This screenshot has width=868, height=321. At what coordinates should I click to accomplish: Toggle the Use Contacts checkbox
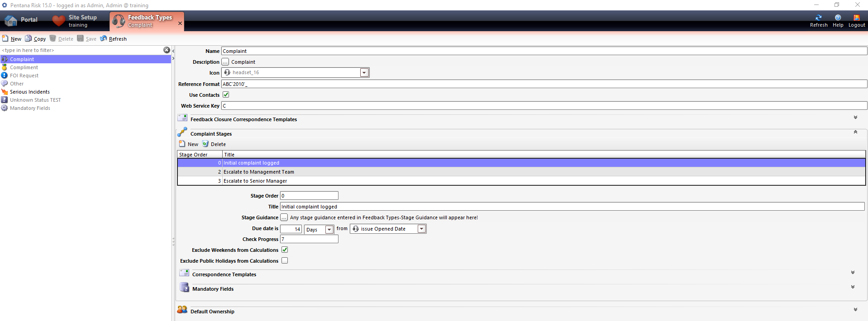tap(226, 94)
